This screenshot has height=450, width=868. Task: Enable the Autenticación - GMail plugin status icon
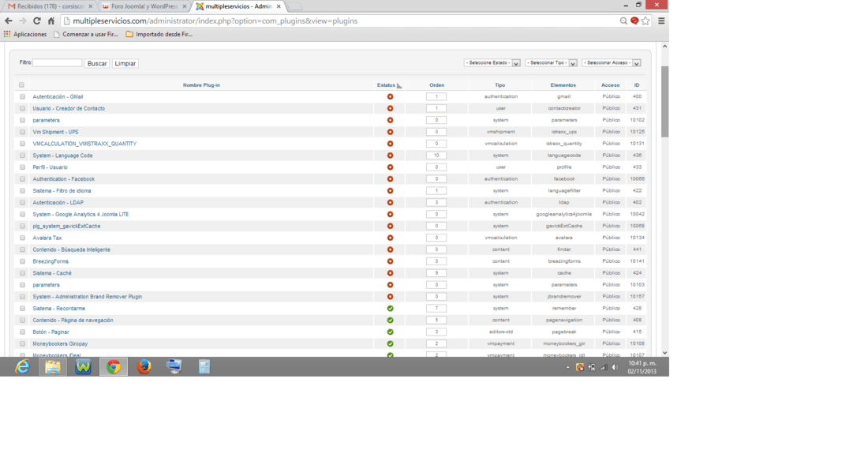391,97
